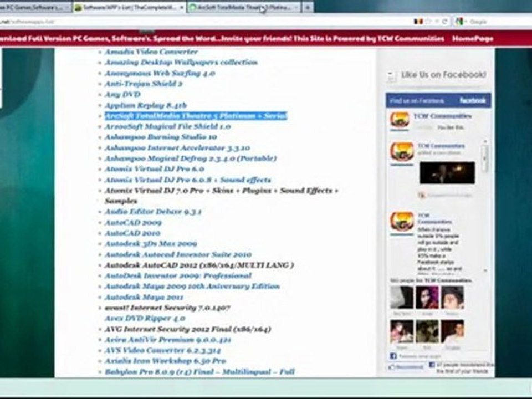The height and width of the screenshot is (399, 532).
Task: Close the Software/APP's List tab
Action: point(182,7)
